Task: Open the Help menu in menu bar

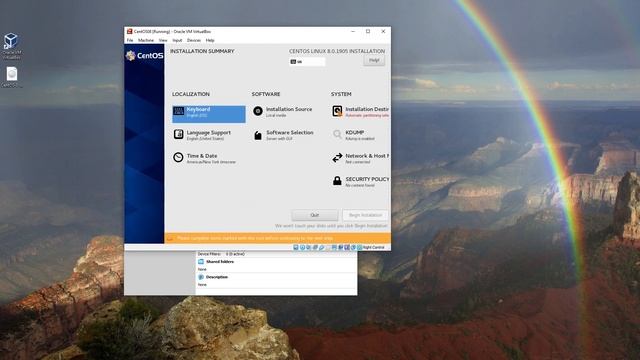Action: [210, 40]
